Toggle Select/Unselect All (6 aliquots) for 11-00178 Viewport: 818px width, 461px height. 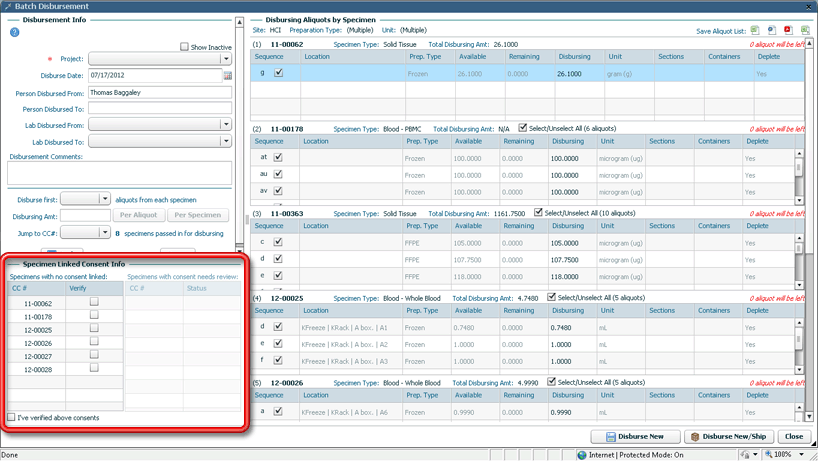pos(523,128)
